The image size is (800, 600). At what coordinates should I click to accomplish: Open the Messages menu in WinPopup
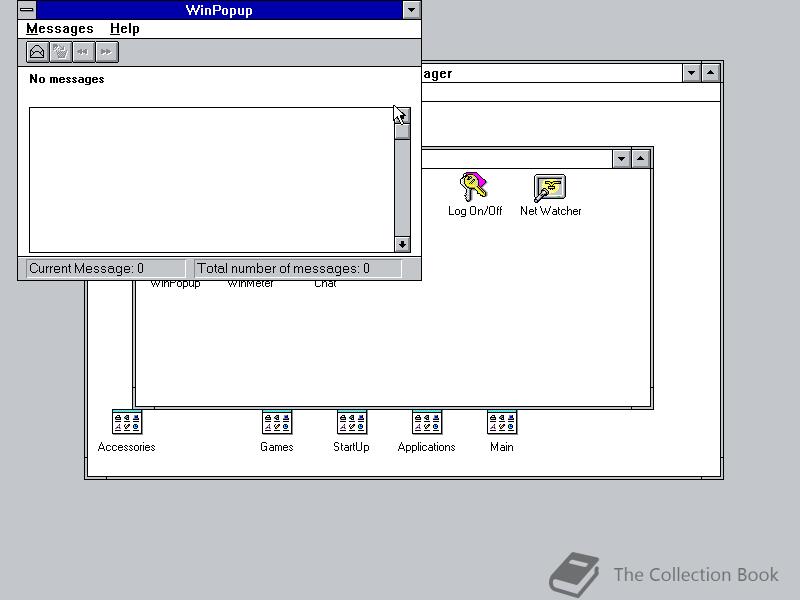[x=60, y=29]
